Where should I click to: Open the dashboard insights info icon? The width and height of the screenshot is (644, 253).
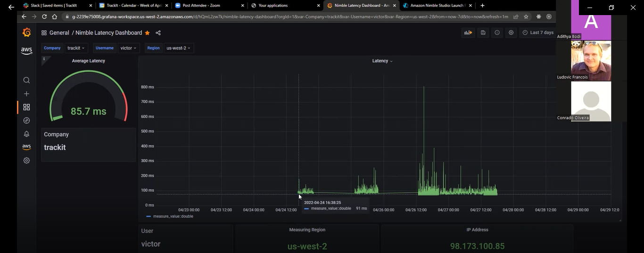click(497, 33)
